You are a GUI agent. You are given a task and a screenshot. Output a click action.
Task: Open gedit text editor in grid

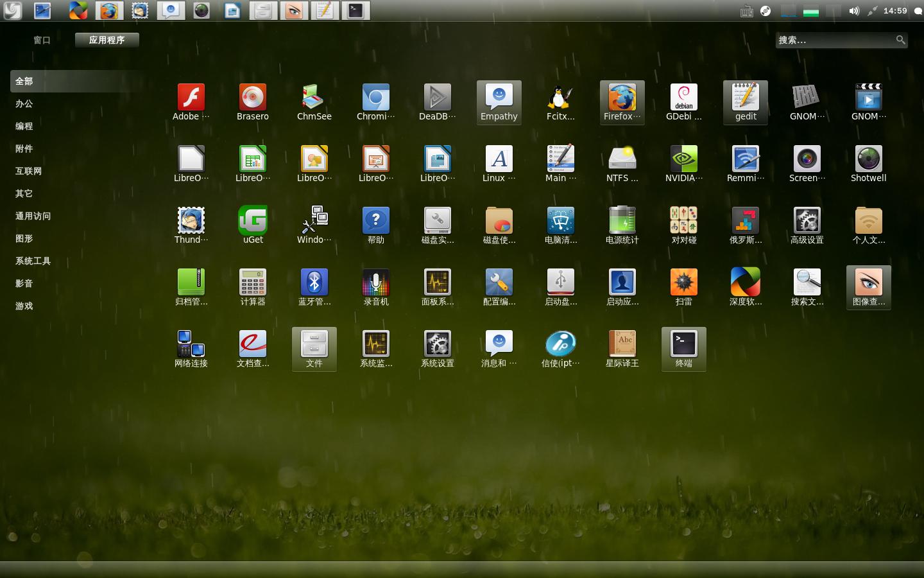coord(746,102)
